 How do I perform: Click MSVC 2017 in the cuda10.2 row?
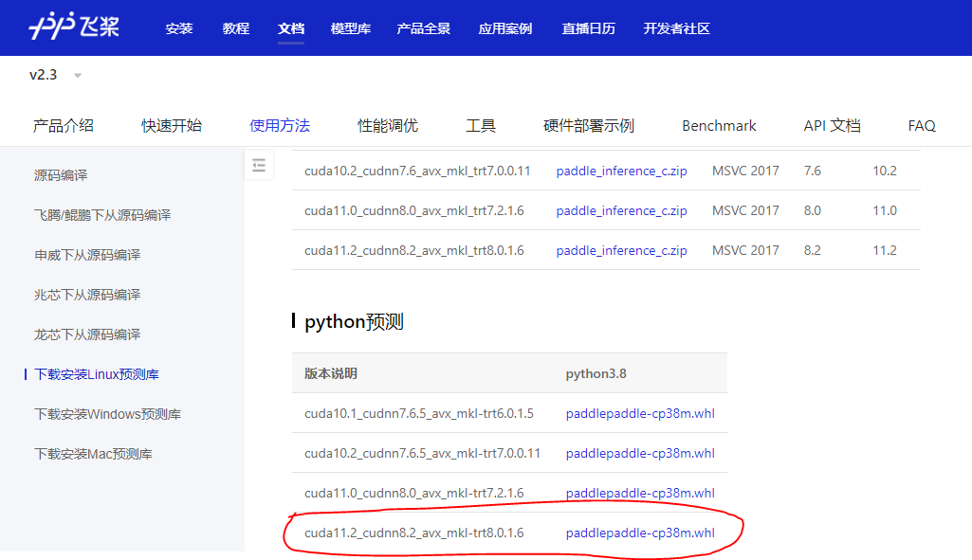(745, 171)
